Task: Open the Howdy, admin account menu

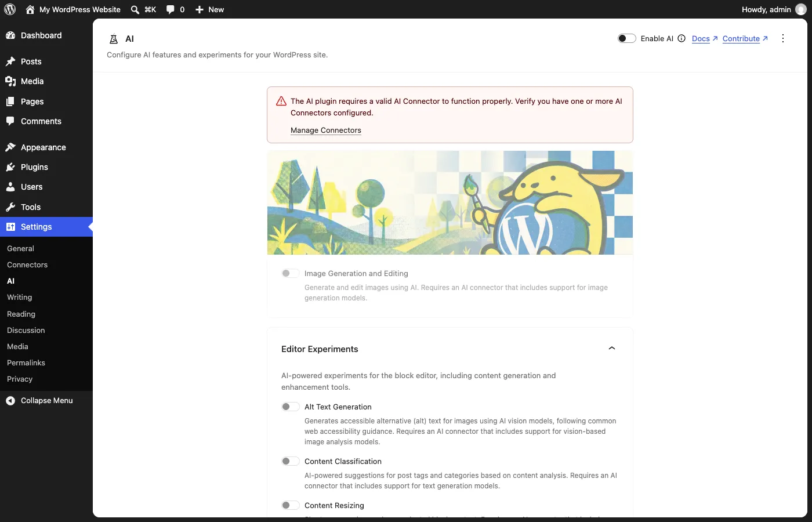Action: coord(774,9)
